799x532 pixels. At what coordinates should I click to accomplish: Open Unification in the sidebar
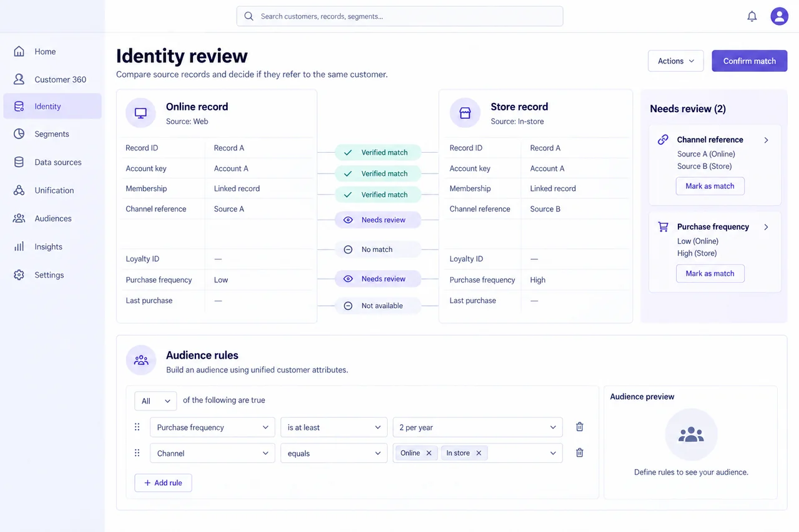point(52,190)
